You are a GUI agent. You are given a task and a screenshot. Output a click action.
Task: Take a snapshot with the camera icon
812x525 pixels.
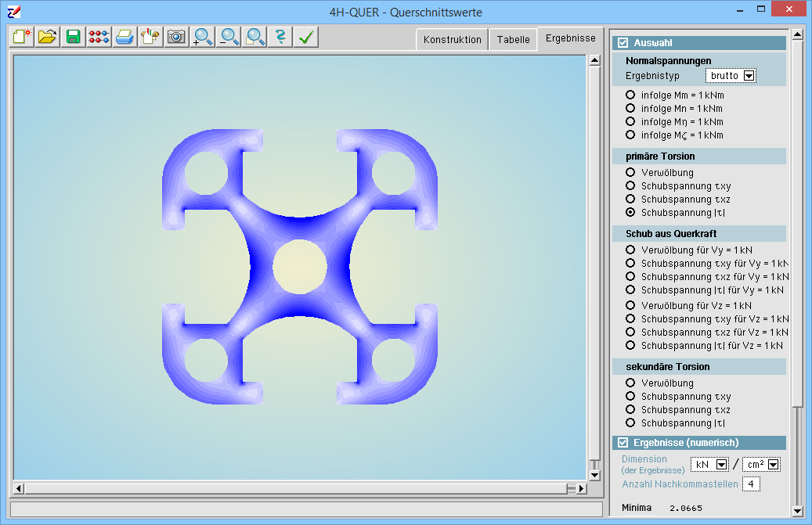[x=176, y=37]
